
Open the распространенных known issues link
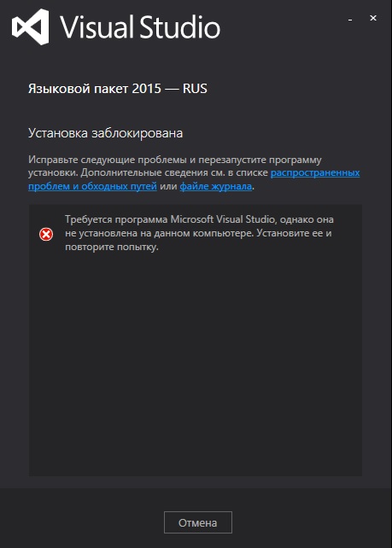point(315,172)
